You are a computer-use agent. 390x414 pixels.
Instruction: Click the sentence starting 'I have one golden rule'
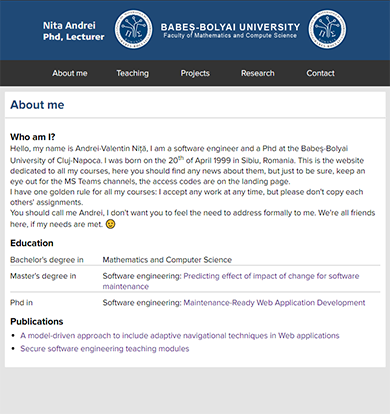[x=187, y=197]
